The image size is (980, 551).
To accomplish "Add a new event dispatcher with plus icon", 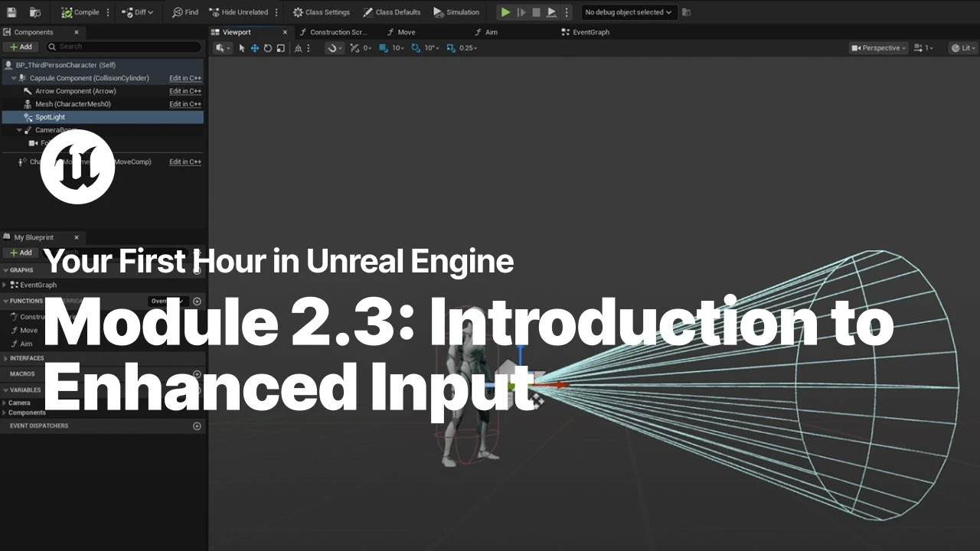I will click(197, 425).
